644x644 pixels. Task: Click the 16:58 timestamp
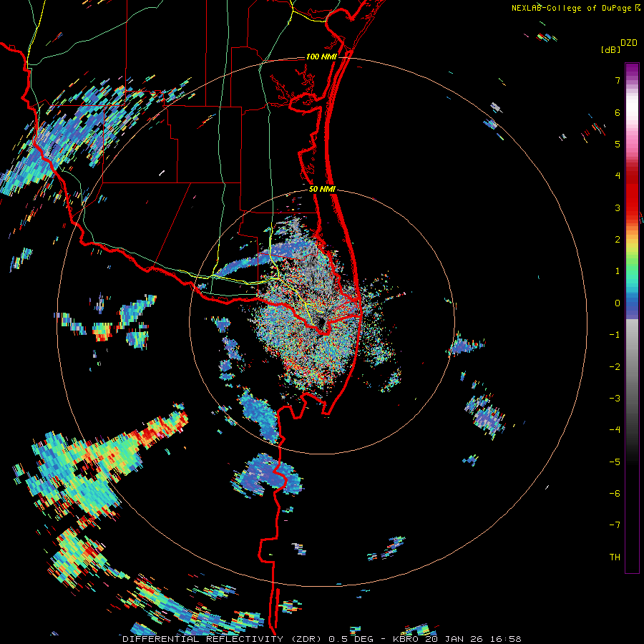[x=504, y=639]
